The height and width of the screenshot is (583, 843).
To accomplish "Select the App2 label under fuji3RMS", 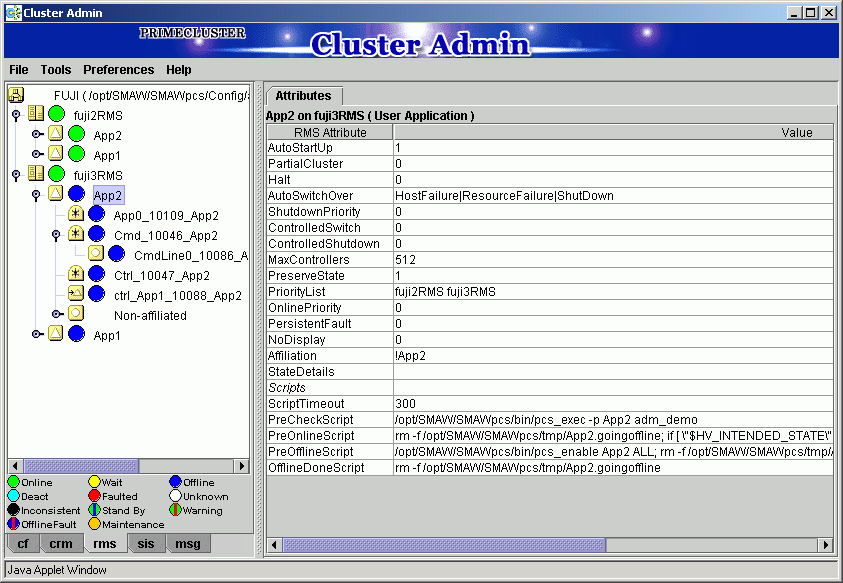I will pyautogui.click(x=108, y=195).
